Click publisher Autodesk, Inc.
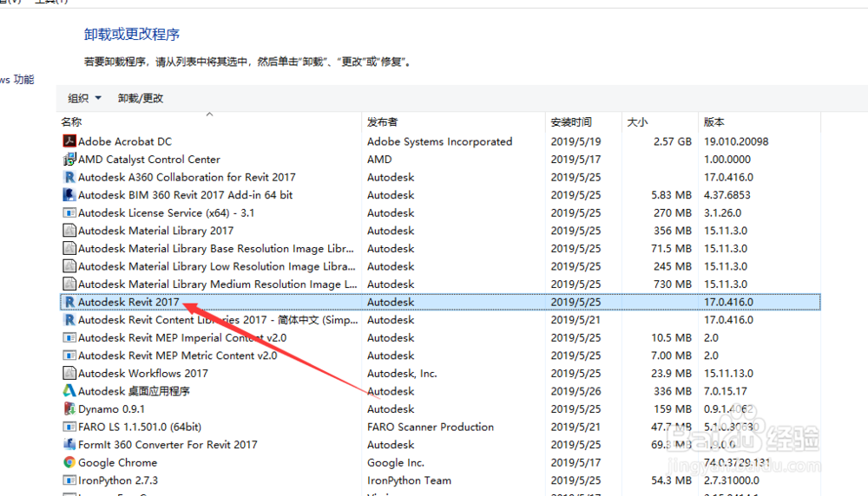Image resolution: width=868 pixels, height=496 pixels. [402, 373]
